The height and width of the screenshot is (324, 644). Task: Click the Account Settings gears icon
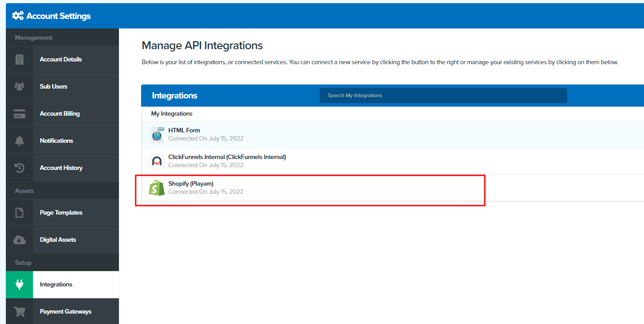(x=18, y=16)
